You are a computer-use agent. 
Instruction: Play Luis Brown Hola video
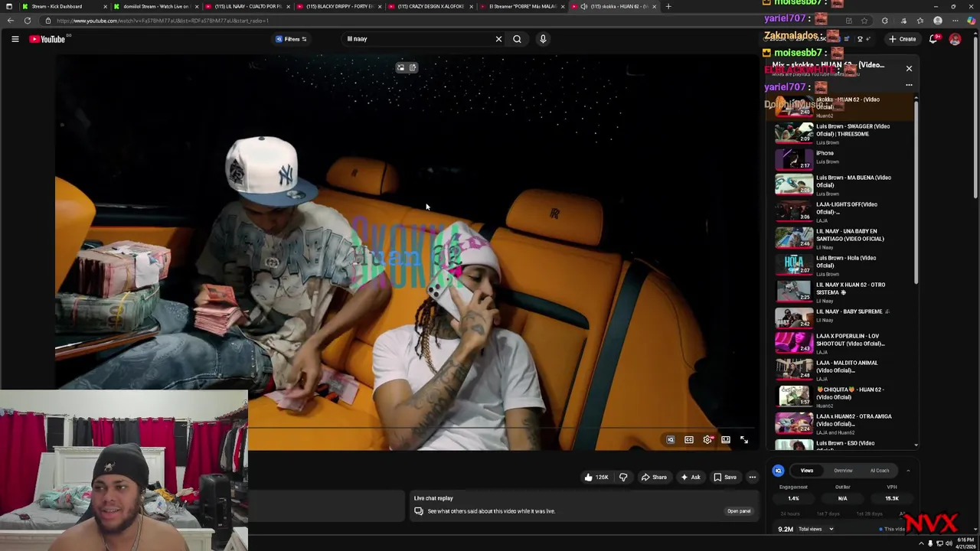pos(842,266)
